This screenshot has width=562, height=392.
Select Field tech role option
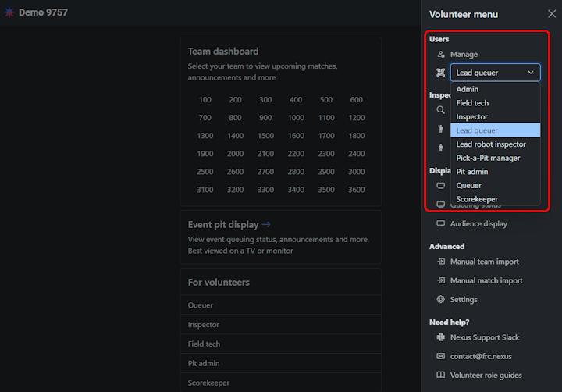pos(472,103)
